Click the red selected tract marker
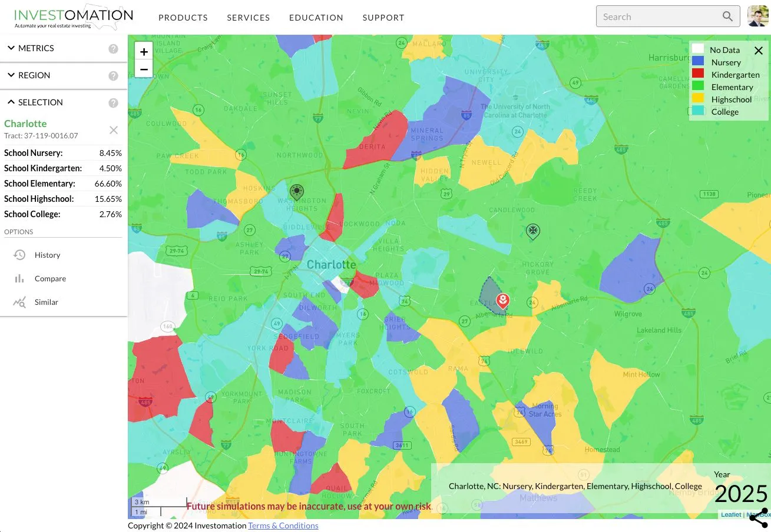The width and height of the screenshot is (771, 532). pyautogui.click(x=502, y=301)
